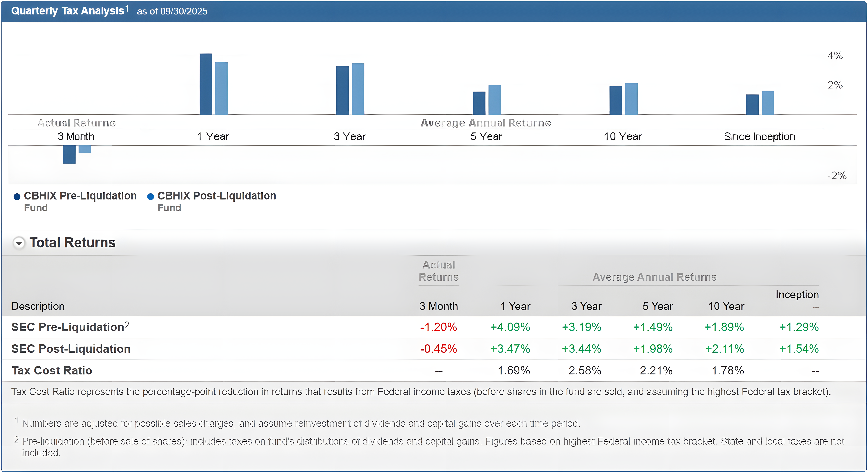The image size is (868, 472).
Task: Click the SEC Post-Liquidation row label
Action: tap(71, 349)
